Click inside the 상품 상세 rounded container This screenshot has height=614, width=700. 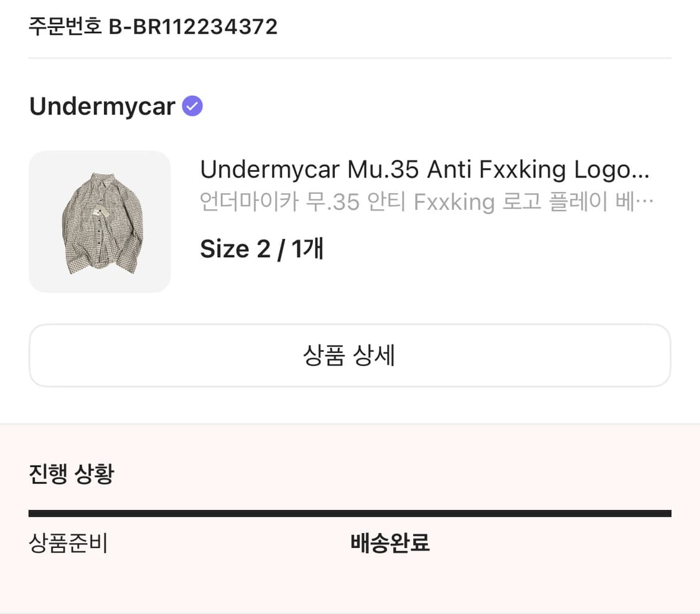[x=350, y=355]
